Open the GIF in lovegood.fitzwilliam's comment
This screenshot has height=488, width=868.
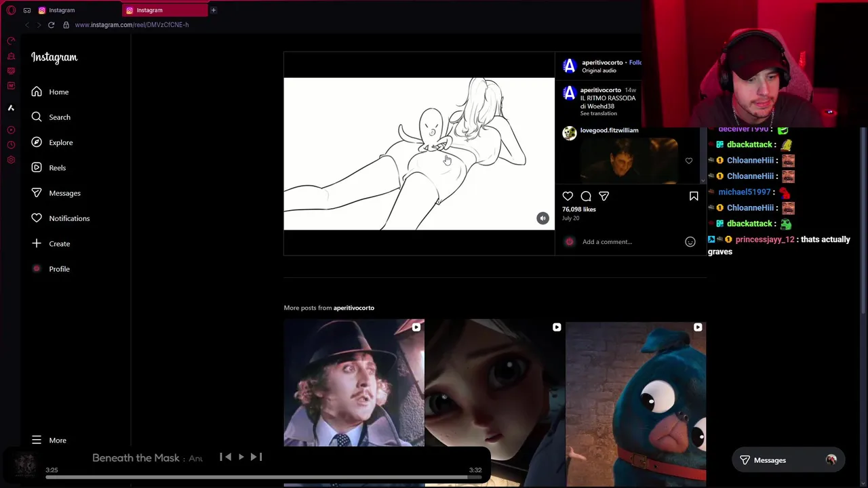click(x=629, y=161)
